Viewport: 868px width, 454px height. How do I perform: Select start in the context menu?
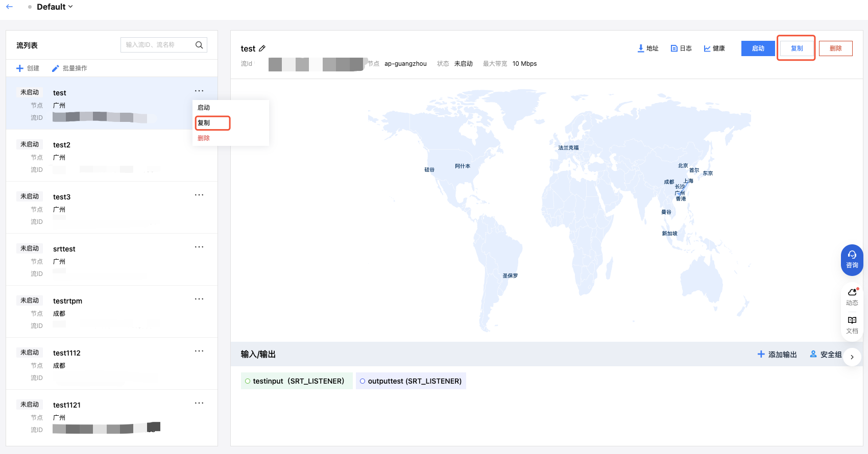204,108
